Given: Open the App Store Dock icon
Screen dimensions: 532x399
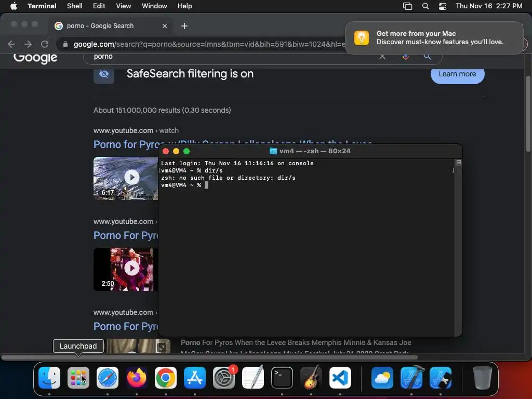Looking at the screenshot, I should 195,378.
